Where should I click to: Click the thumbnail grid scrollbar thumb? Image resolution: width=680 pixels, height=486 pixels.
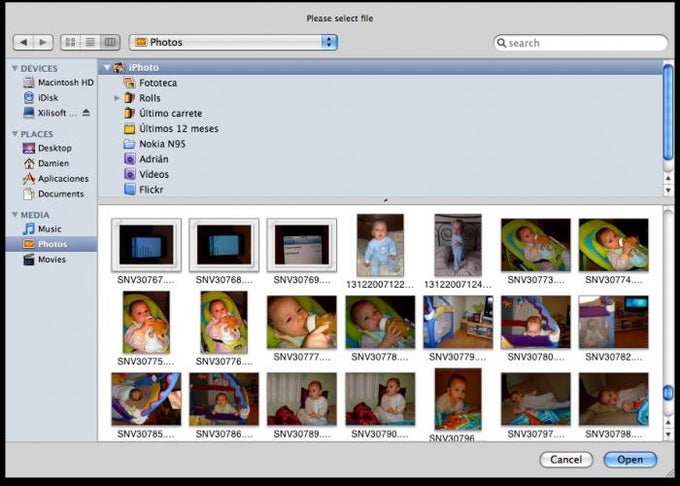point(668,392)
